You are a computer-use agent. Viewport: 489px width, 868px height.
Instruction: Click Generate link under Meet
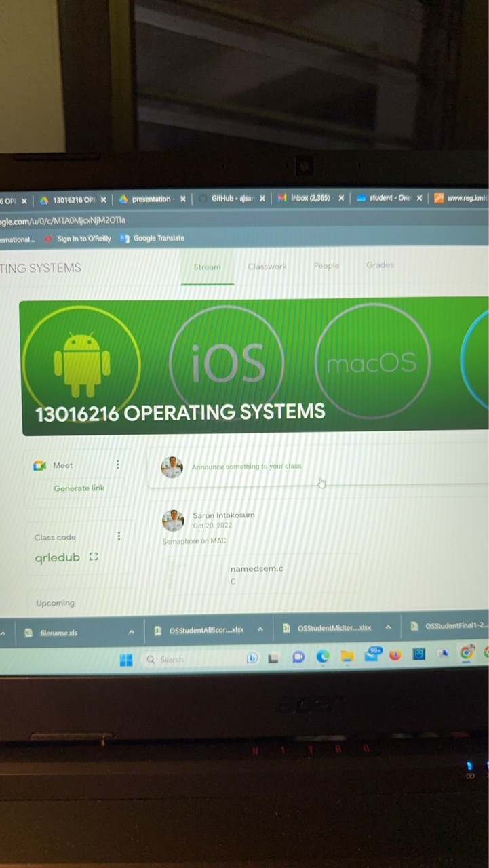click(x=79, y=488)
